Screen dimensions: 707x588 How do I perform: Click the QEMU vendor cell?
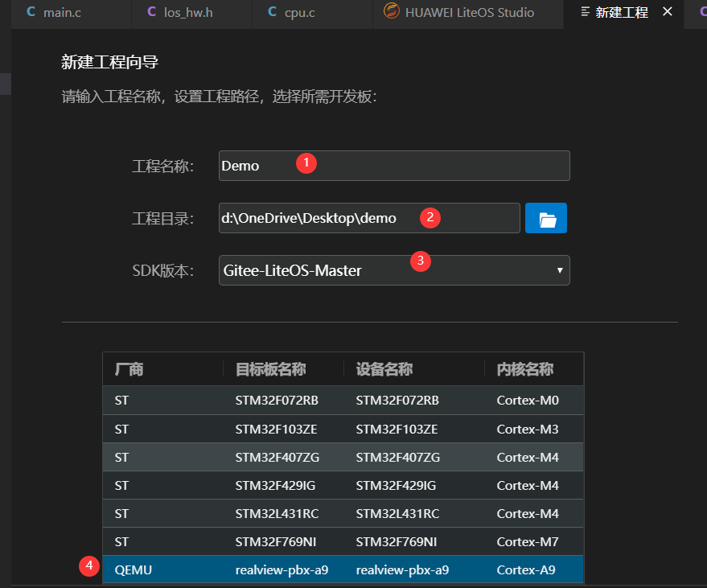tap(133, 570)
